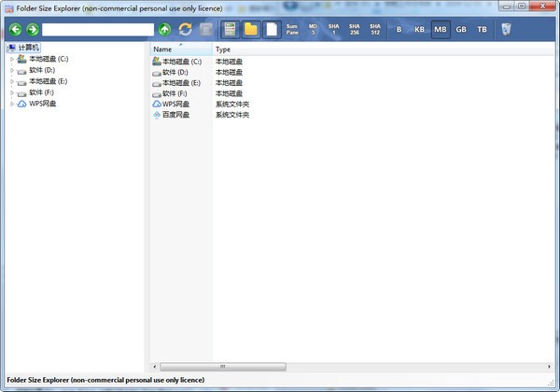Switch size units to B

pyautogui.click(x=399, y=29)
